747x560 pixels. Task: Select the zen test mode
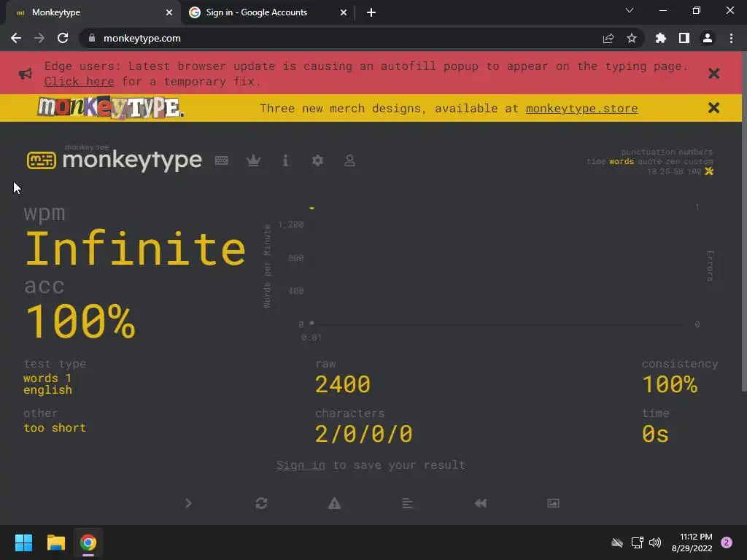(x=673, y=161)
